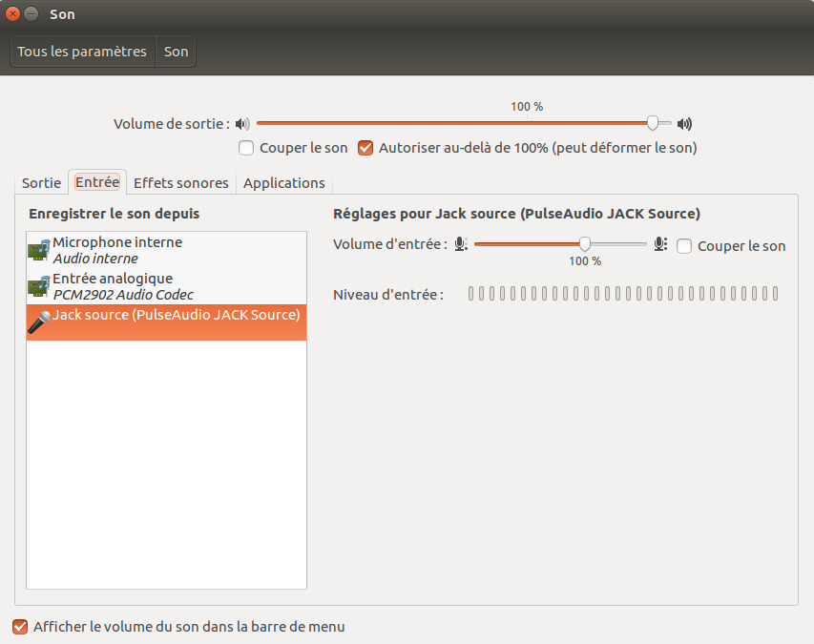Screen dimensions: 814x644
Task: Minimize the Son window
Action: point(31,14)
